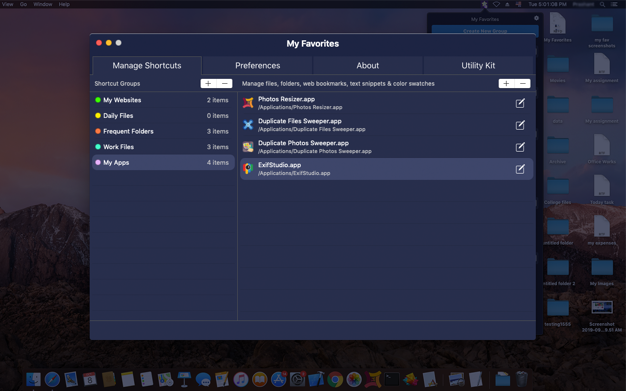Select the Frequent Folders group
Image resolution: width=626 pixels, height=391 pixels.
click(x=163, y=131)
